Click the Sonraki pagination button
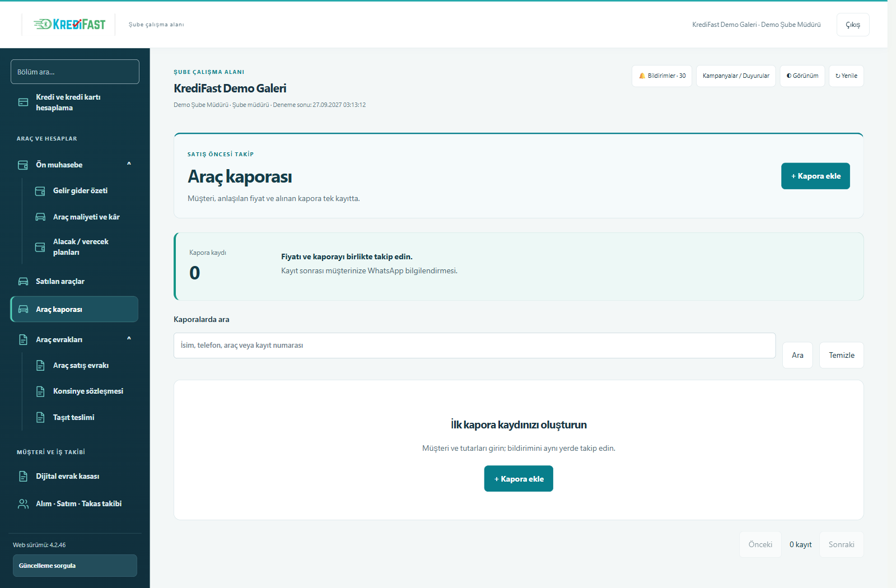 click(x=841, y=544)
